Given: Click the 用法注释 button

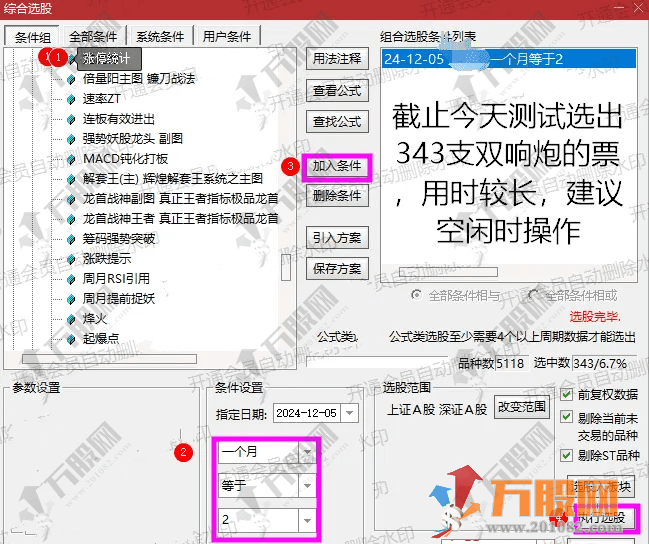Looking at the screenshot, I should click(x=337, y=59).
